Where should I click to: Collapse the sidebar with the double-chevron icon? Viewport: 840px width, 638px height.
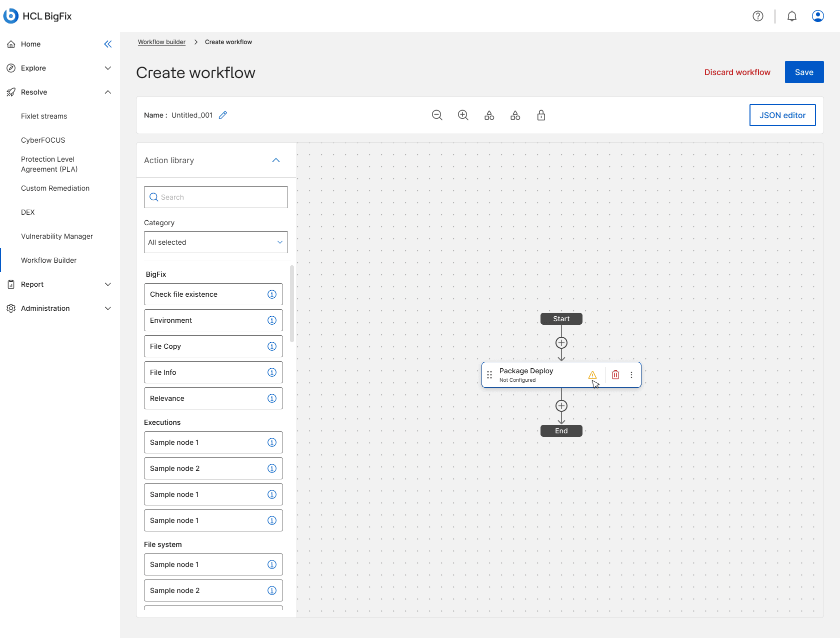tap(108, 44)
